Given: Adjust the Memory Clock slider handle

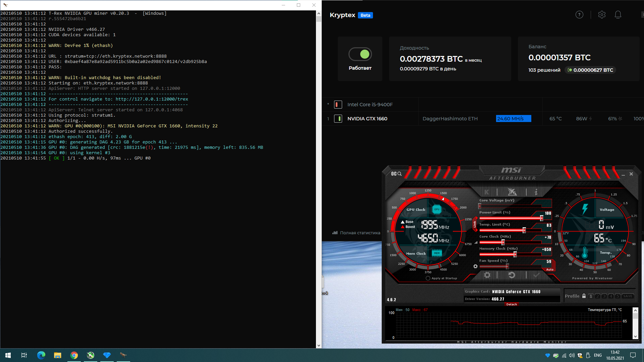Looking at the screenshot, I should pyautogui.click(x=515, y=254).
